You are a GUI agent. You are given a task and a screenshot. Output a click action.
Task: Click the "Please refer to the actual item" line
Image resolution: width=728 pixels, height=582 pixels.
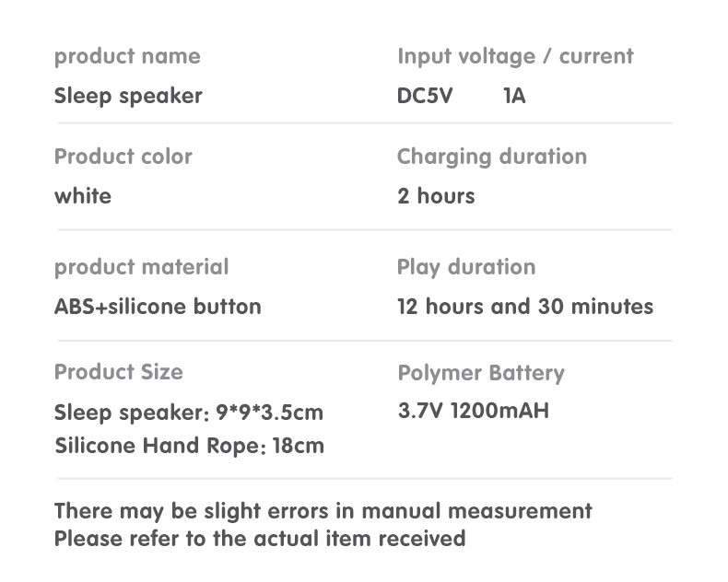[x=260, y=539]
